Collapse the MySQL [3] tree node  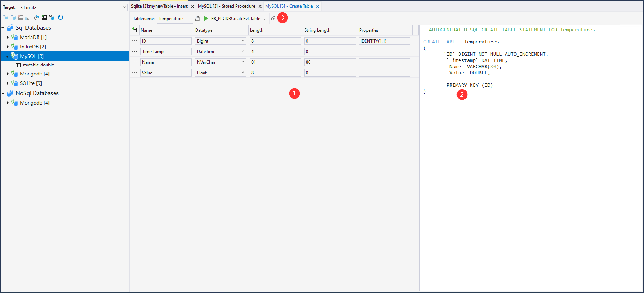7,56
